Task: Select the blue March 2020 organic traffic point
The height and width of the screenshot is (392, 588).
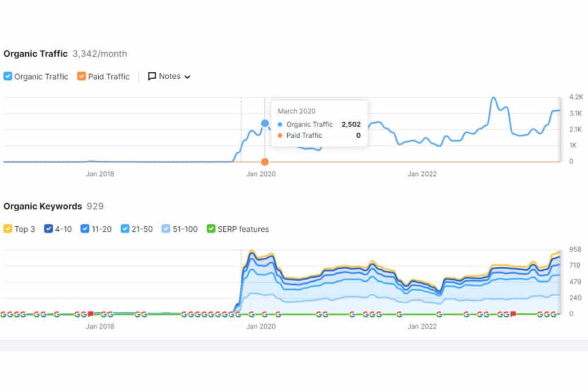Action: 265,123
